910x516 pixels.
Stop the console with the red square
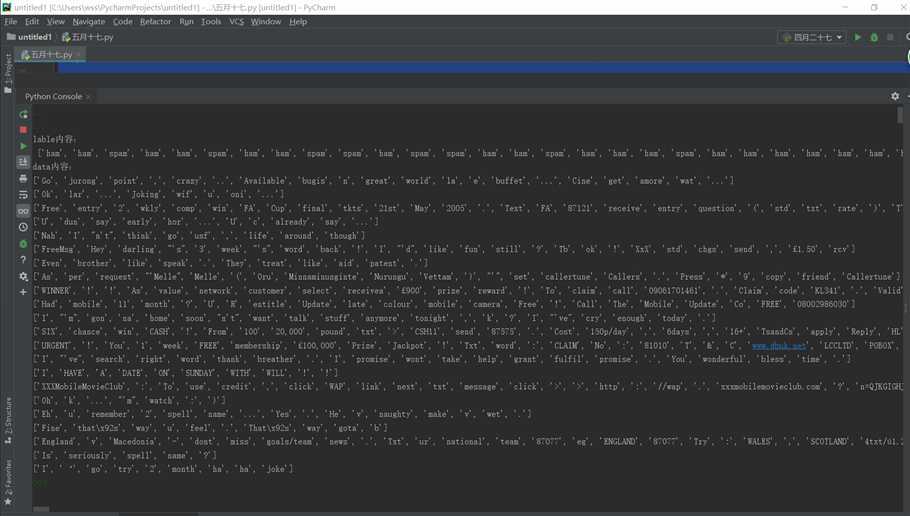(x=23, y=130)
